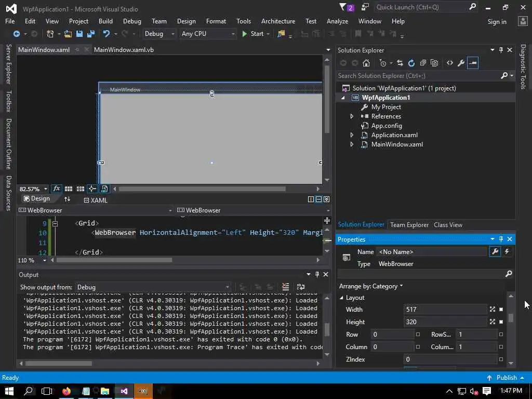Screen dimensions: 532x399
Task: Expand the MainWindow.xaml tree node
Action: (352, 144)
